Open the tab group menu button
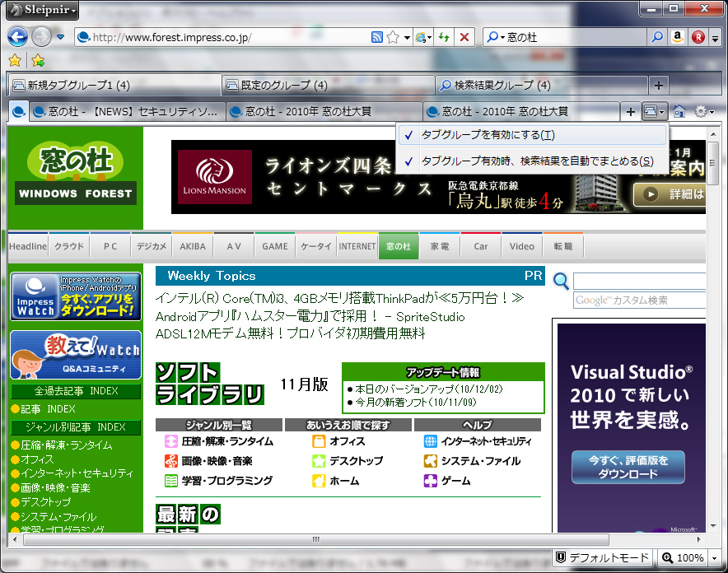728x573 pixels. coord(655,111)
